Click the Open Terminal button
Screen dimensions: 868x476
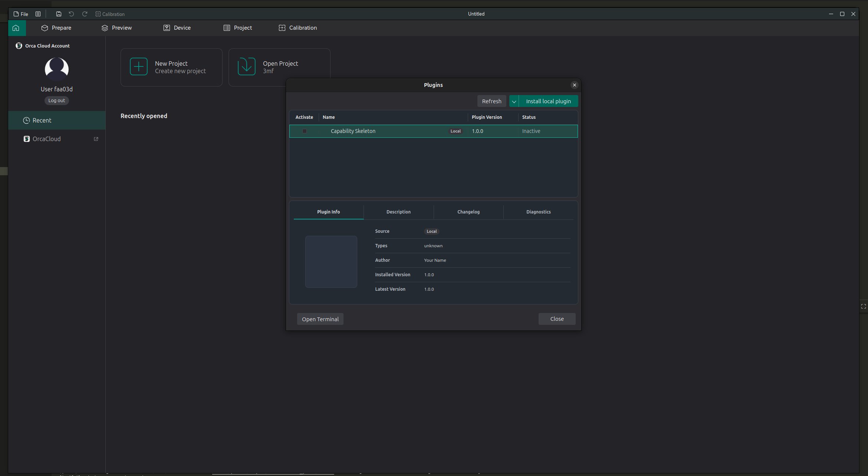(x=320, y=319)
